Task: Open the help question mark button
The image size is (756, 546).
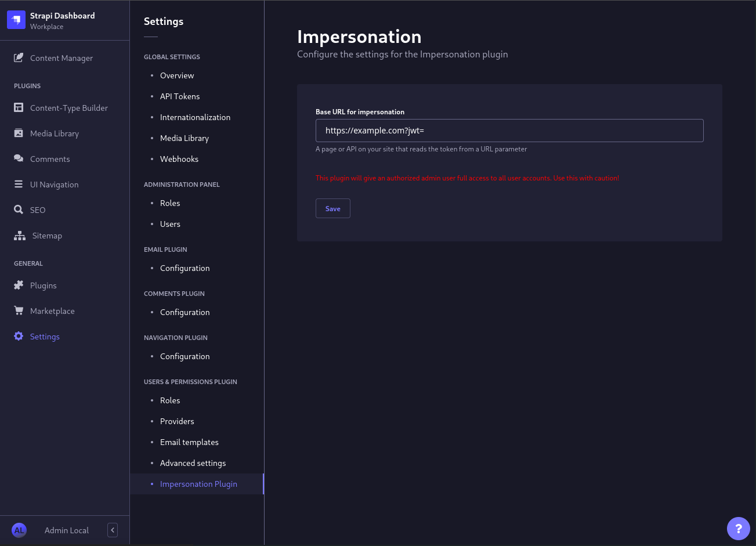Action: point(739,529)
